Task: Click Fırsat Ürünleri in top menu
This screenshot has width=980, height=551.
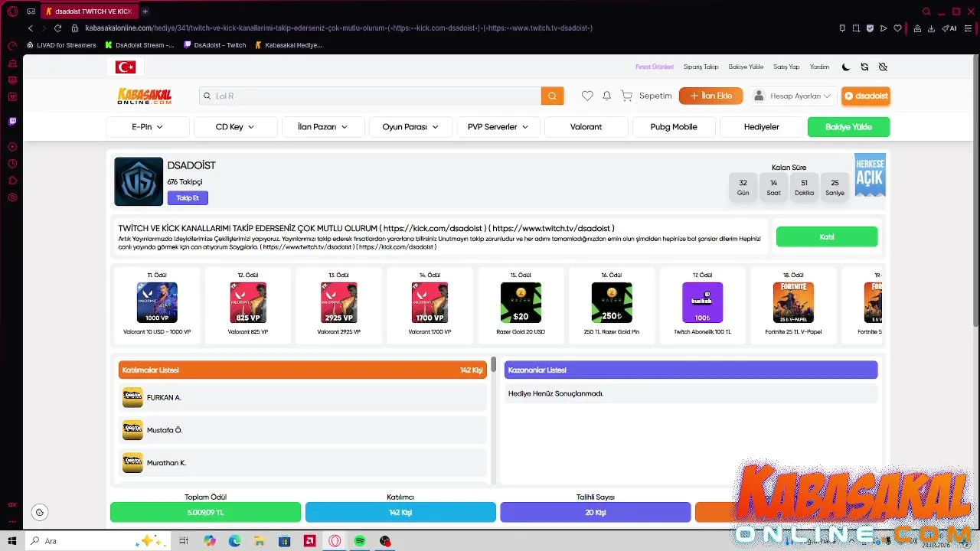Action: click(655, 67)
